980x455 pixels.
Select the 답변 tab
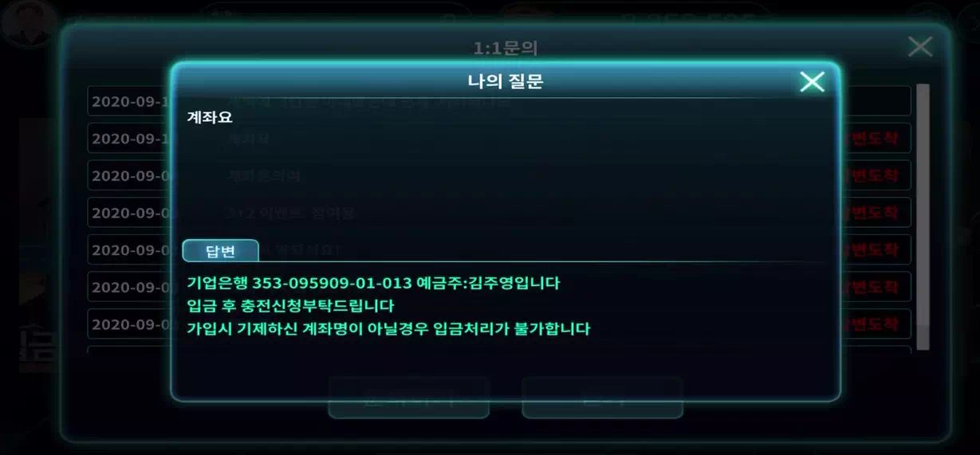tap(221, 251)
